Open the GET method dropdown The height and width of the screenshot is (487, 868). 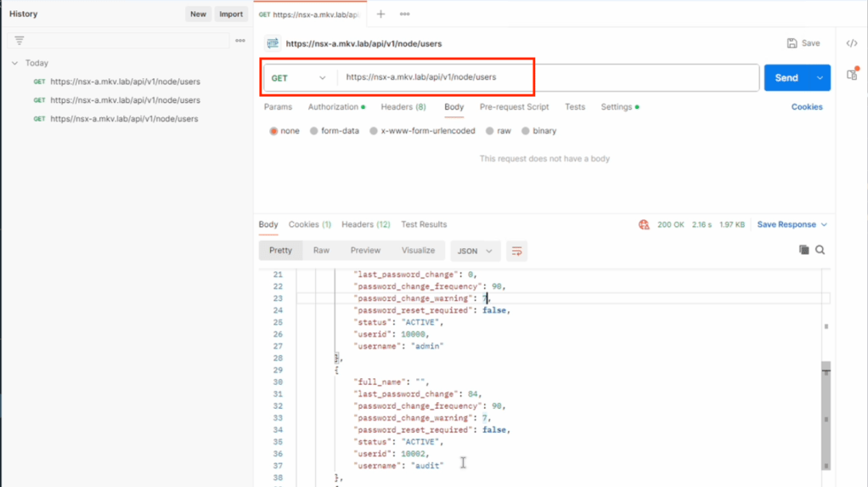tap(299, 77)
